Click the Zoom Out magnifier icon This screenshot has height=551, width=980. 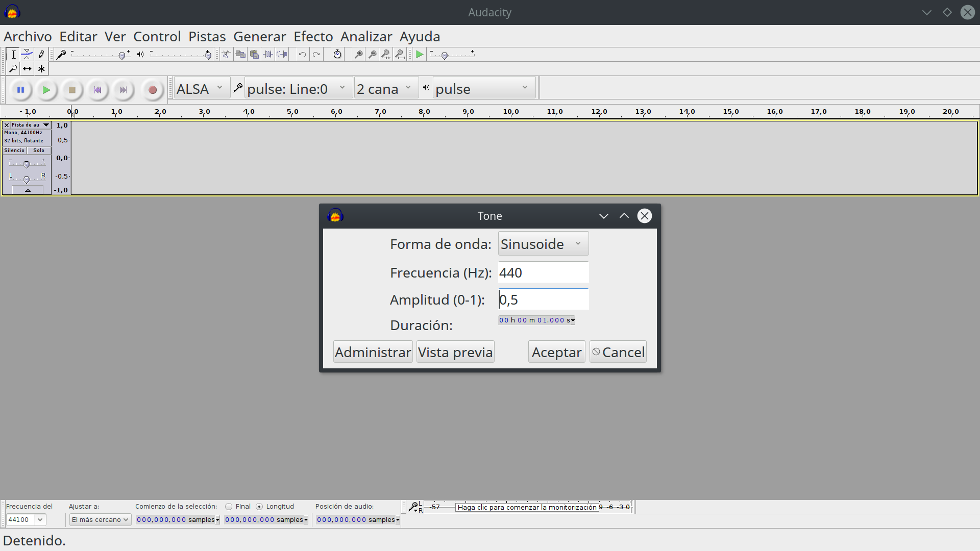point(373,55)
